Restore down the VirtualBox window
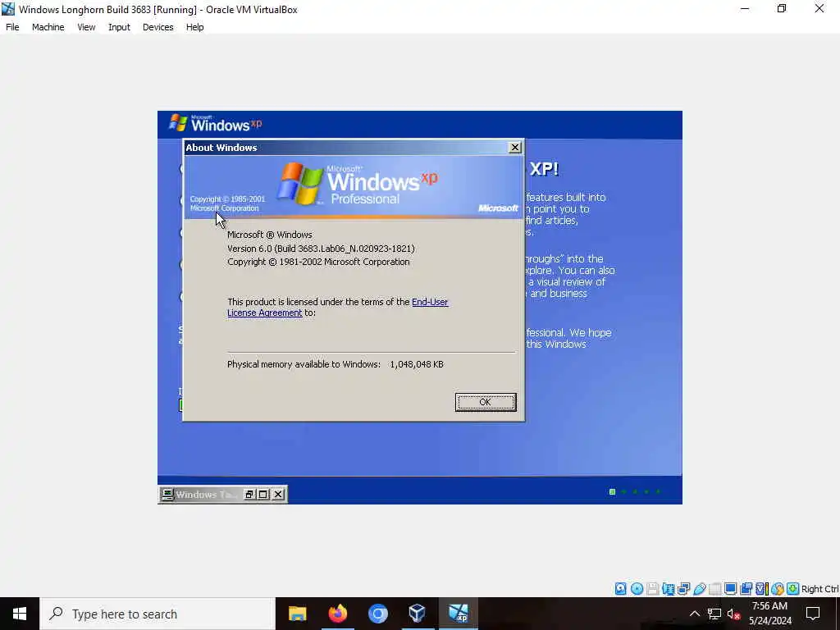This screenshot has width=840, height=630. tap(782, 8)
